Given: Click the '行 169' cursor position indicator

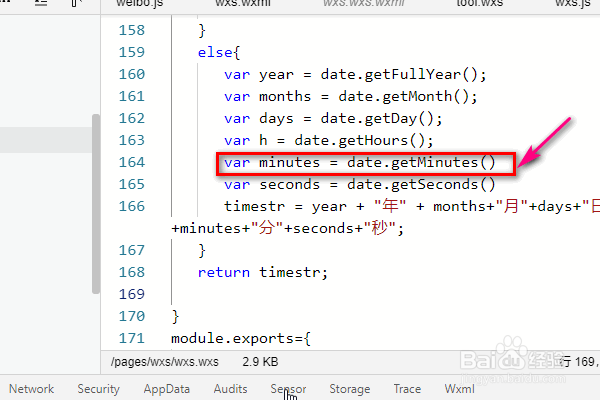Looking at the screenshot, I should (x=579, y=362).
